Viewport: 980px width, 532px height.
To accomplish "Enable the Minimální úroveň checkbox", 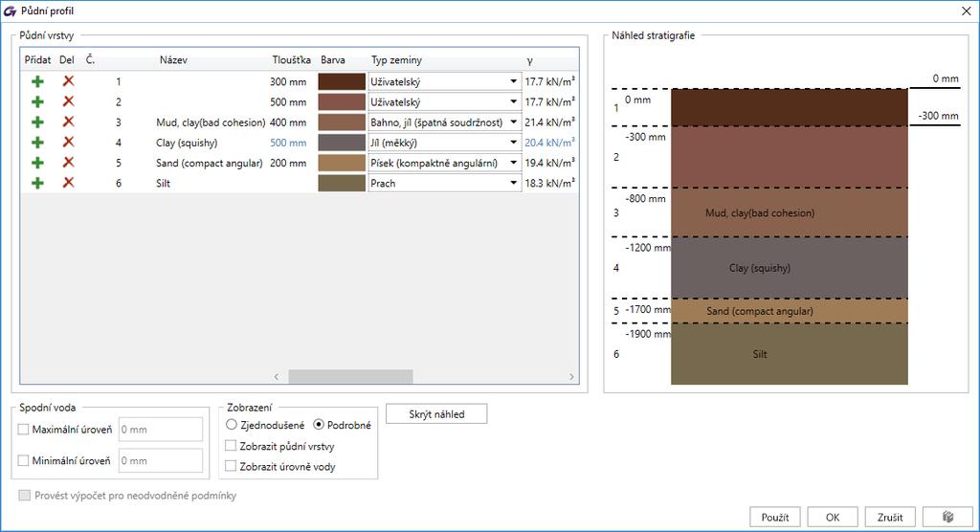I will (24, 461).
